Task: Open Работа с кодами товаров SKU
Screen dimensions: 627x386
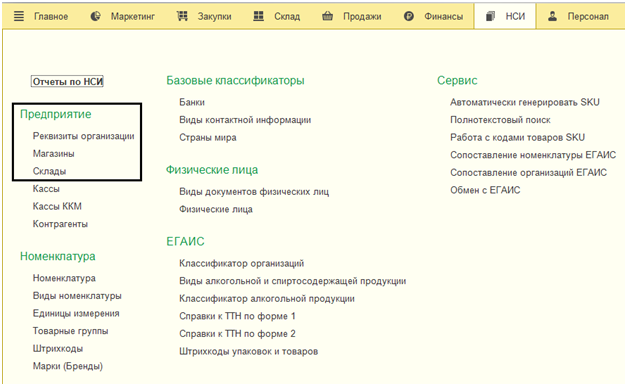Action: (517, 138)
